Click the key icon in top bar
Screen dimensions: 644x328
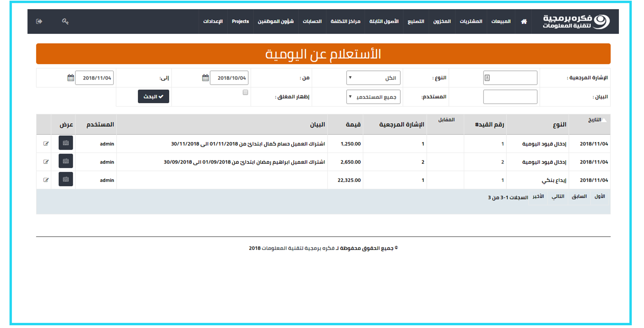coord(65,21)
